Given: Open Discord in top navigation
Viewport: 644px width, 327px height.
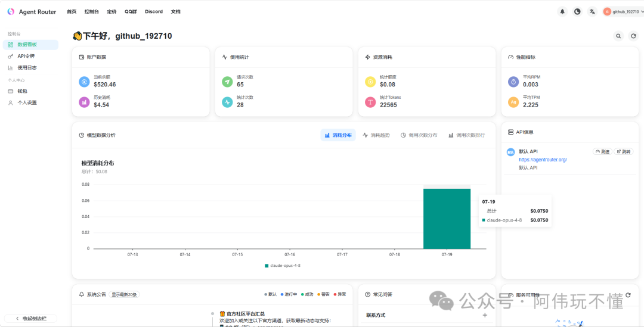Looking at the screenshot, I should pyautogui.click(x=154, y=11).
